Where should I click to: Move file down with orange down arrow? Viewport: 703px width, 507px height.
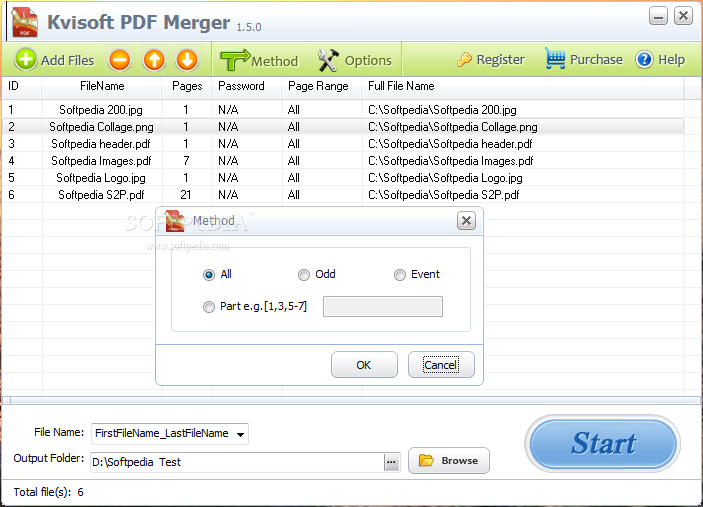(187, 60)
